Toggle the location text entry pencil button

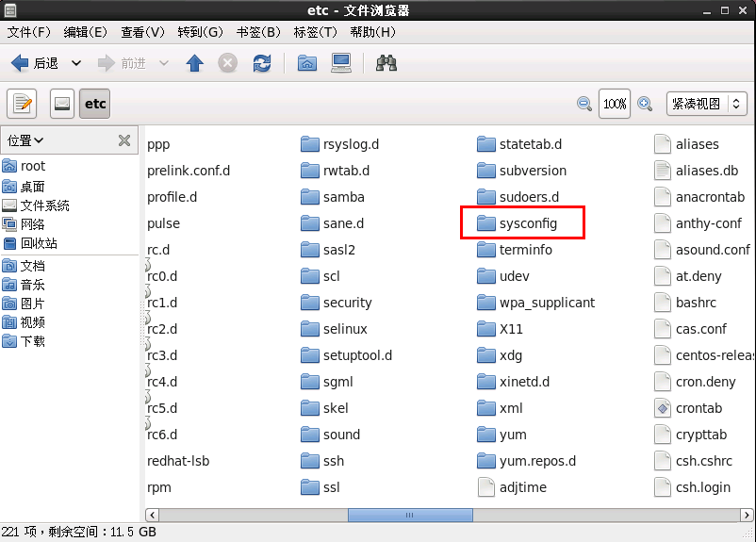coord(22,104)
